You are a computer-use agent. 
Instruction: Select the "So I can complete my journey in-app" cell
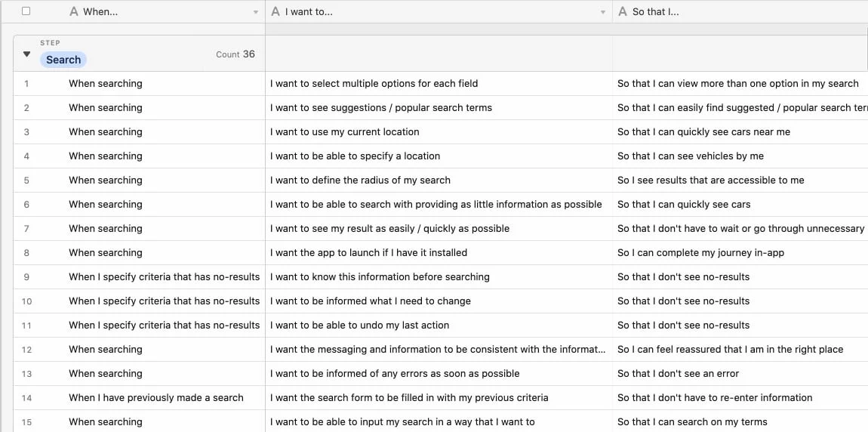coord(700,253)
